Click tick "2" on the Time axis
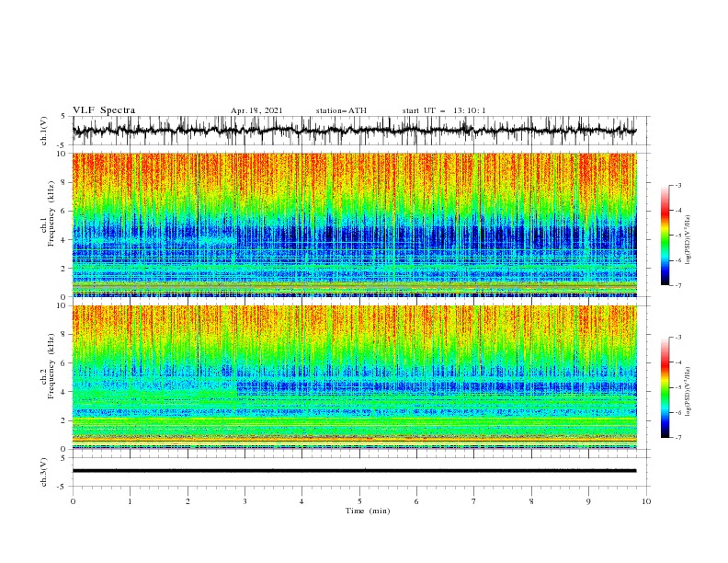The width and height of the screenshot is (728, 563). [x=188, y=501]
